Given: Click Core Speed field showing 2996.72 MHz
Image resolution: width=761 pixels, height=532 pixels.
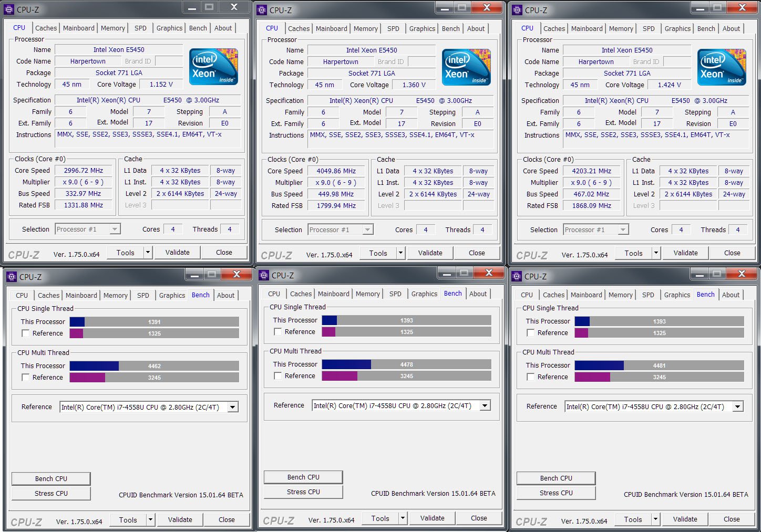Looking at the screenshot, I should coord(84,171).
